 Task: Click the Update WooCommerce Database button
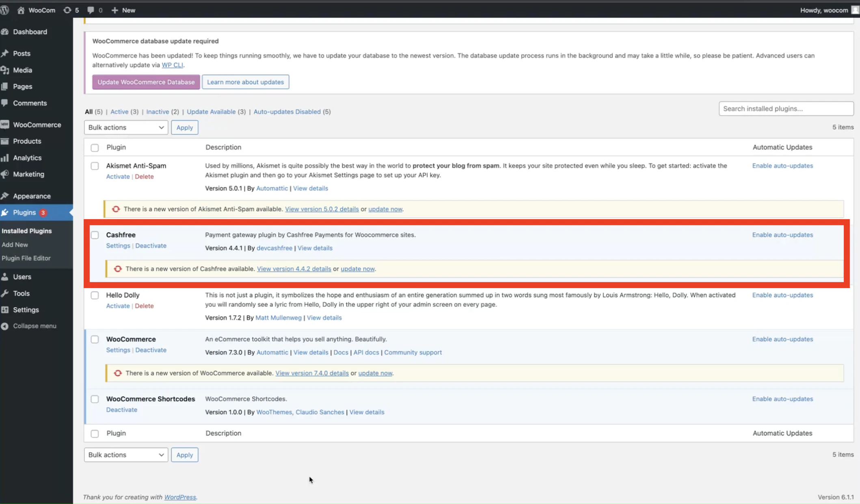pyautogui.click(x=146, y=82)
